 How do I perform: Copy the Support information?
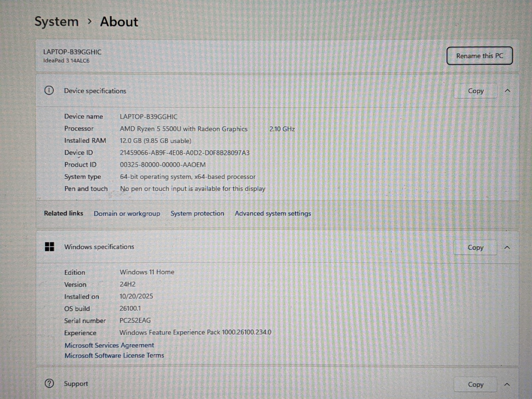tap(475, 384)
